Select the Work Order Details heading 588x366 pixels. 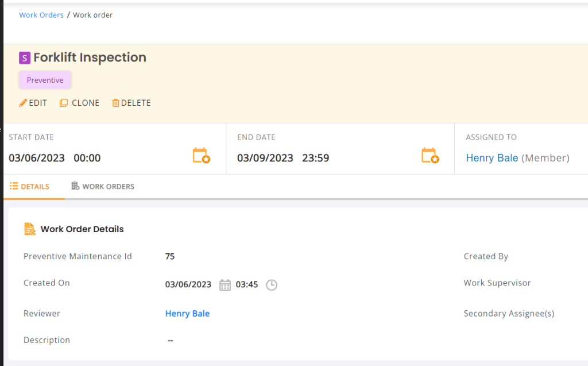click(x=82, y=229)
